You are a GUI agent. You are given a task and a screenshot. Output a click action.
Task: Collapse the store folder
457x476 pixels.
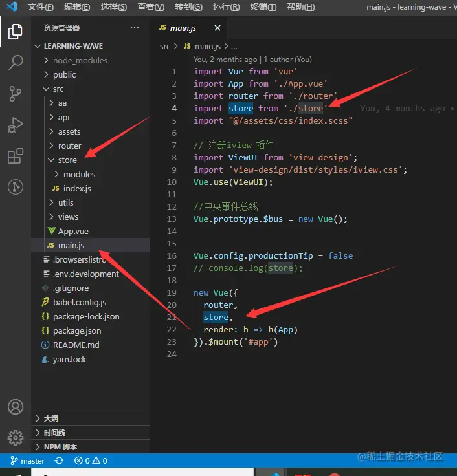(x=90, y=160)
